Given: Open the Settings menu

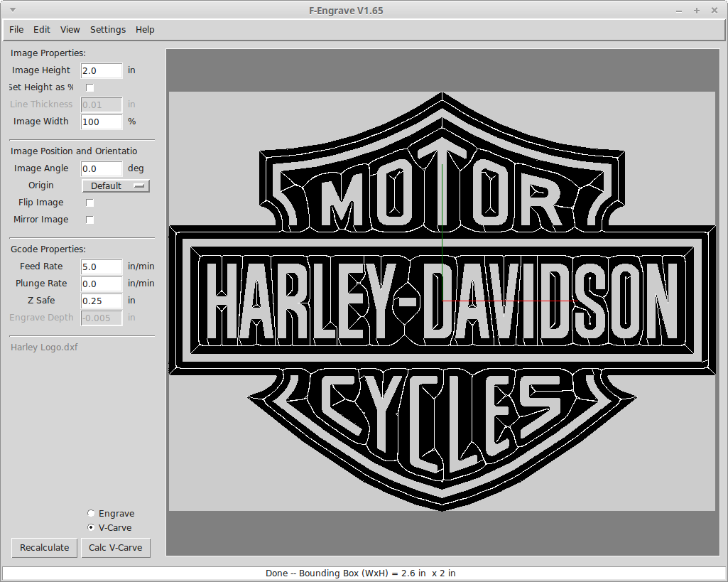Looking at the screenshot, I should click(x=108, y=29).
